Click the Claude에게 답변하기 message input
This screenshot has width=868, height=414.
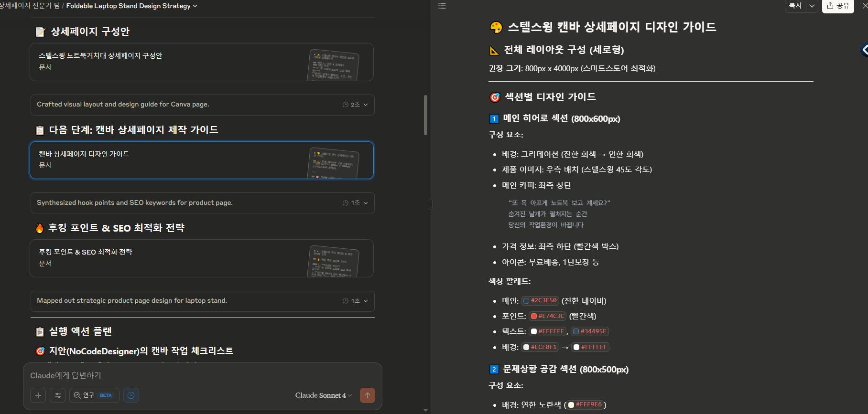coord(202,375)
